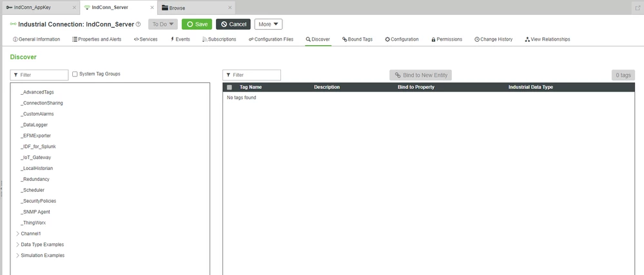
Task: Select the Simulation Examples label
Action: tap(43, 255)
